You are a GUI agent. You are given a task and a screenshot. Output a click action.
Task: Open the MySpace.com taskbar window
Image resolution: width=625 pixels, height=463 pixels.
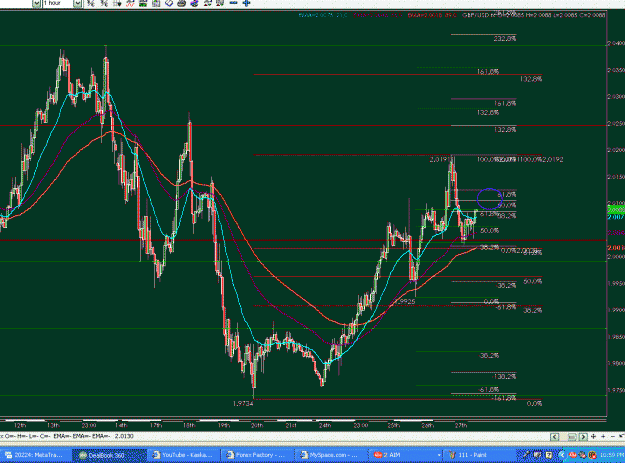click(x=333, y=455)
